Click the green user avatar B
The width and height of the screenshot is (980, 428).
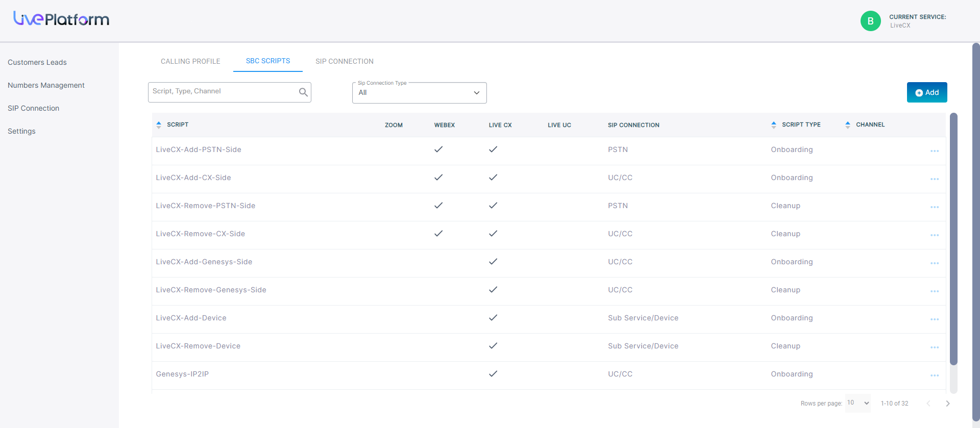tap(870, 21)
